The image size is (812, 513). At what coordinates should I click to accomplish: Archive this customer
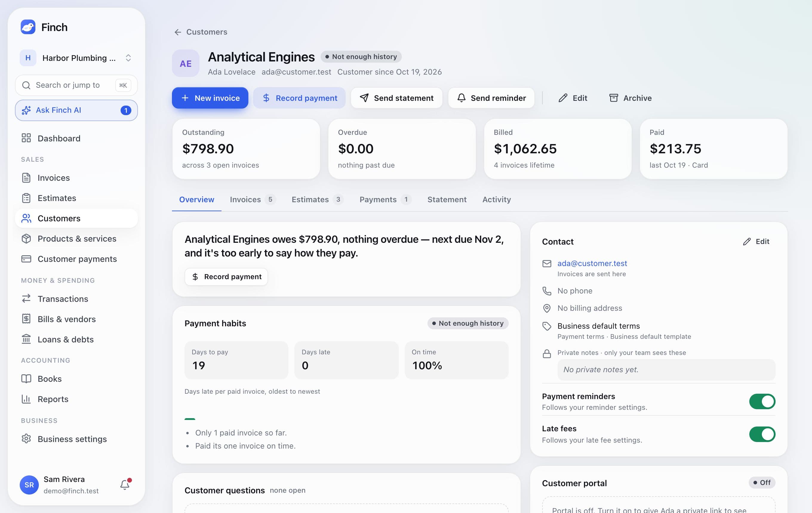point(630,98)
